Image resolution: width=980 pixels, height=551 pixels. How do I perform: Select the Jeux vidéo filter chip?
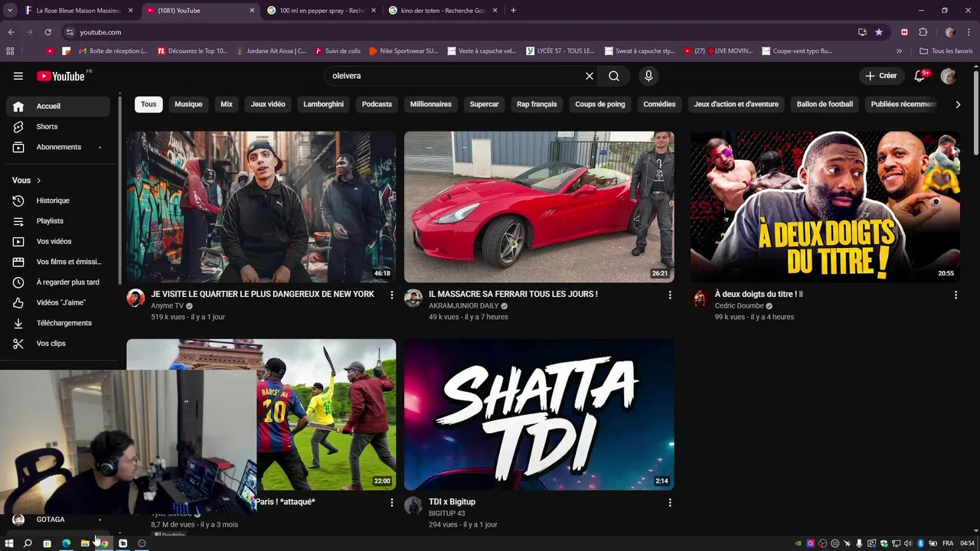click(268, 104)
